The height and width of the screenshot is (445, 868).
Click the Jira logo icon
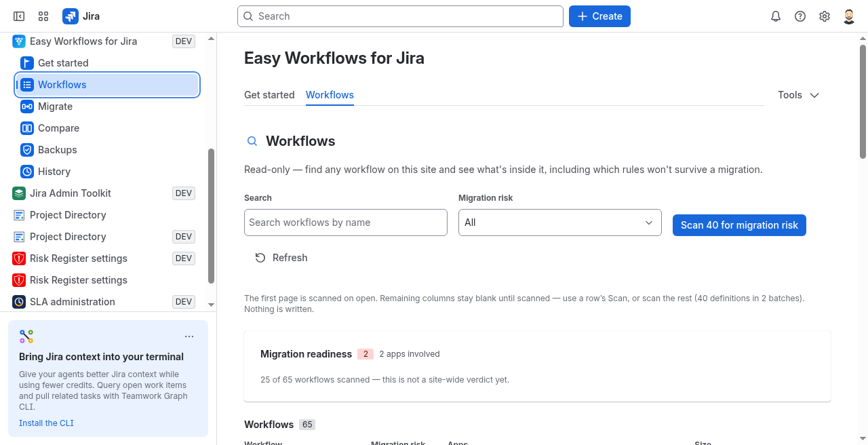(70, 16)
